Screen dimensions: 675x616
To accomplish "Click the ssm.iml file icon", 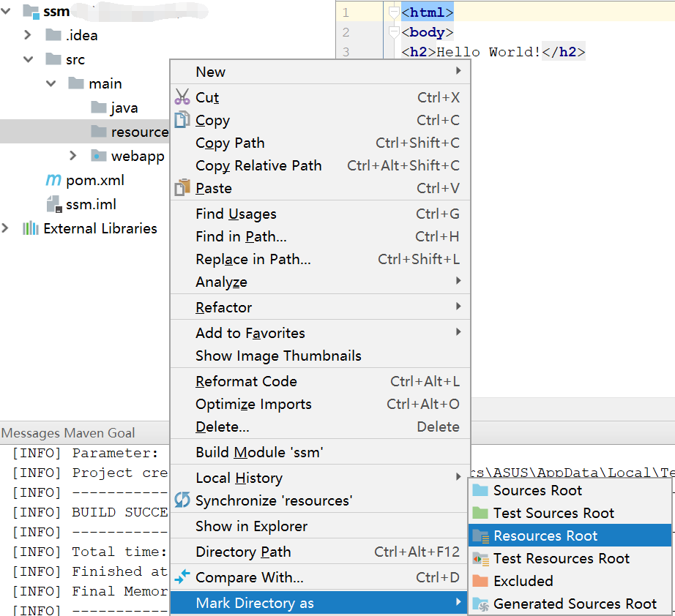I will point(54,204).
